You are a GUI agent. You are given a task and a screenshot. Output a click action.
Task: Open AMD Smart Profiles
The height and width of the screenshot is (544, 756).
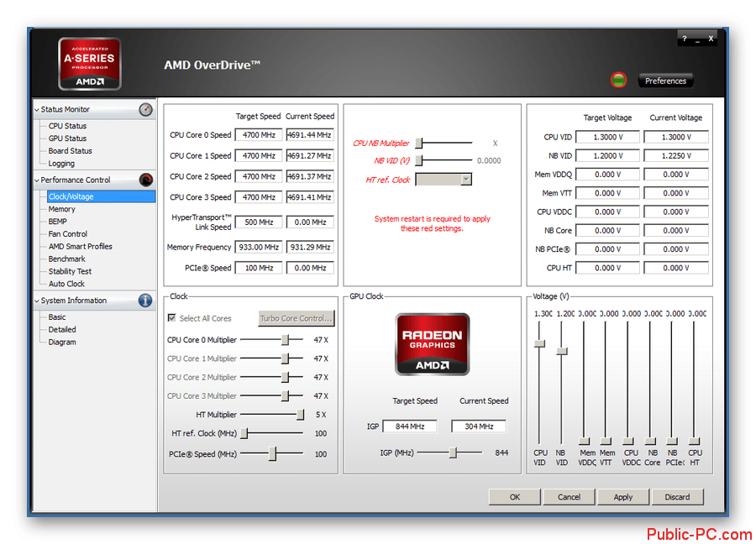80,247
